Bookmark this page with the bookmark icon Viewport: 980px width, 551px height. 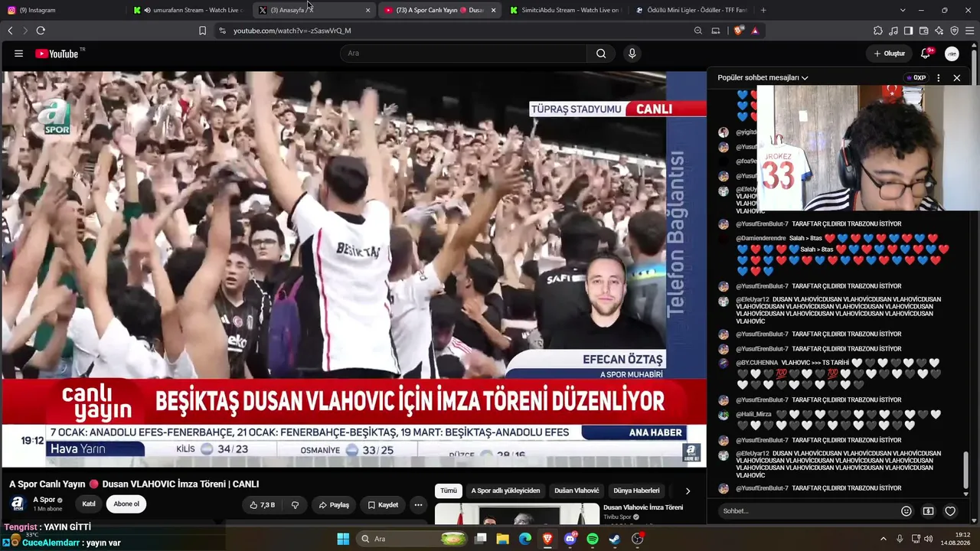(202, 31)
